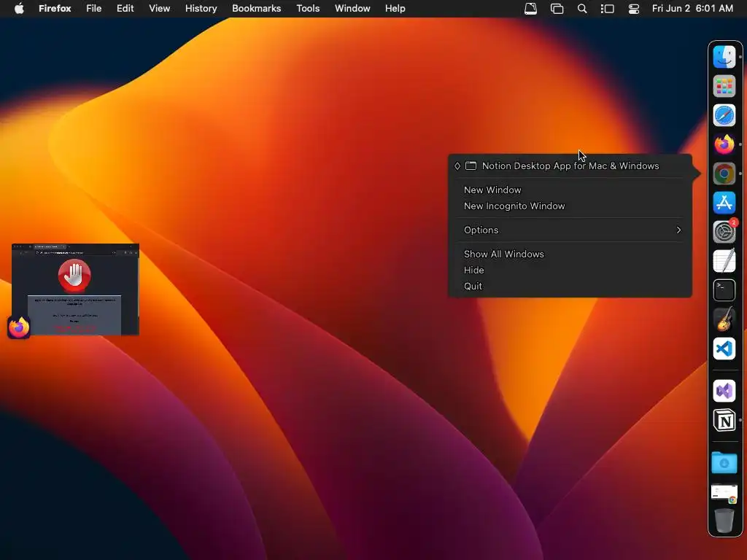Open the Bookmarks menu

point(256,9)
